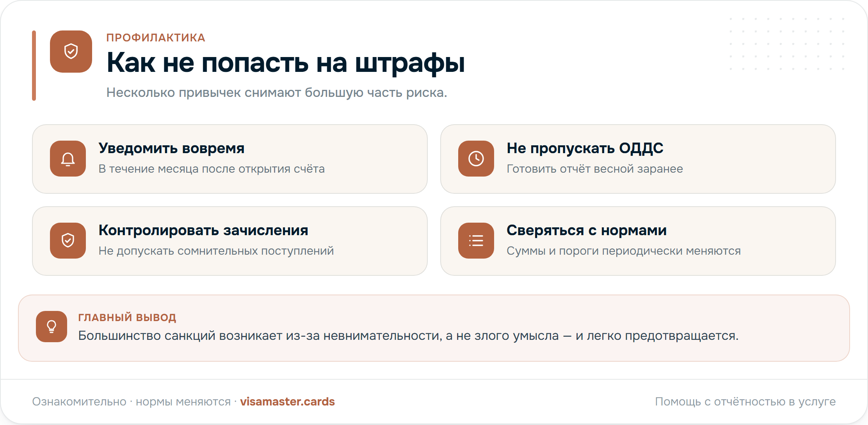Click the sentence starting Большинство санкций возникает

408,336
